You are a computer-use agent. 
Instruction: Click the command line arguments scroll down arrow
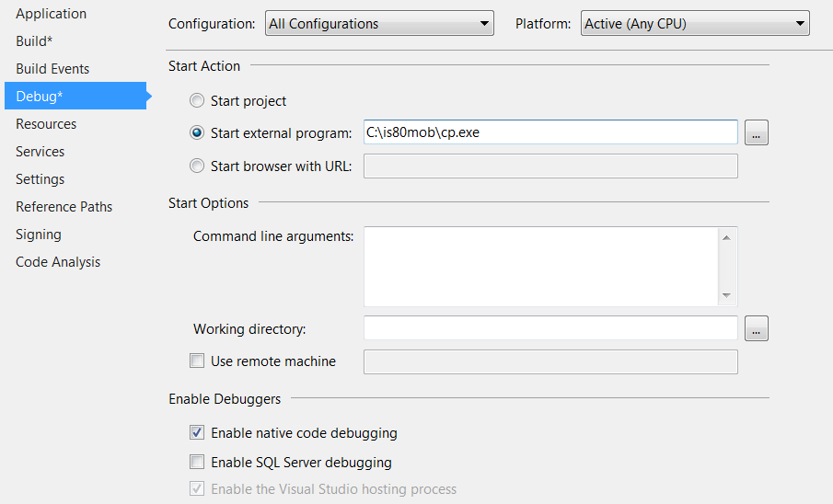[726, 295]
